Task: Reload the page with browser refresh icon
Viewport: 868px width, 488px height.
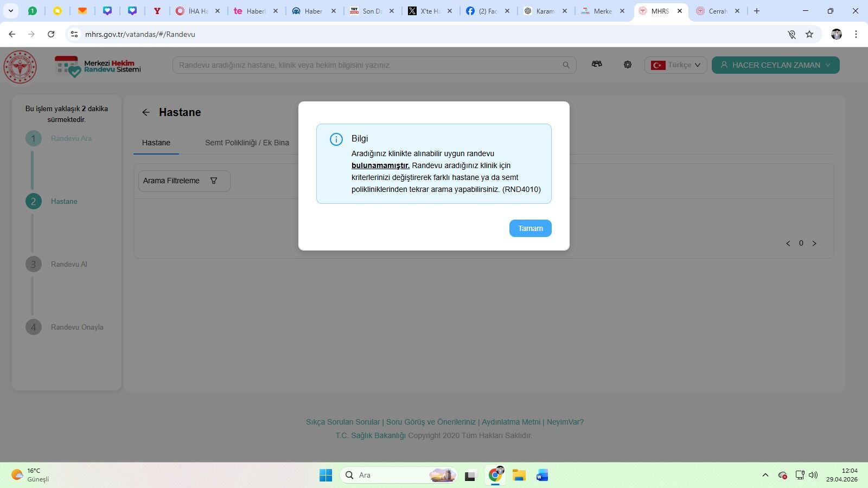Action: pos(51,34)
